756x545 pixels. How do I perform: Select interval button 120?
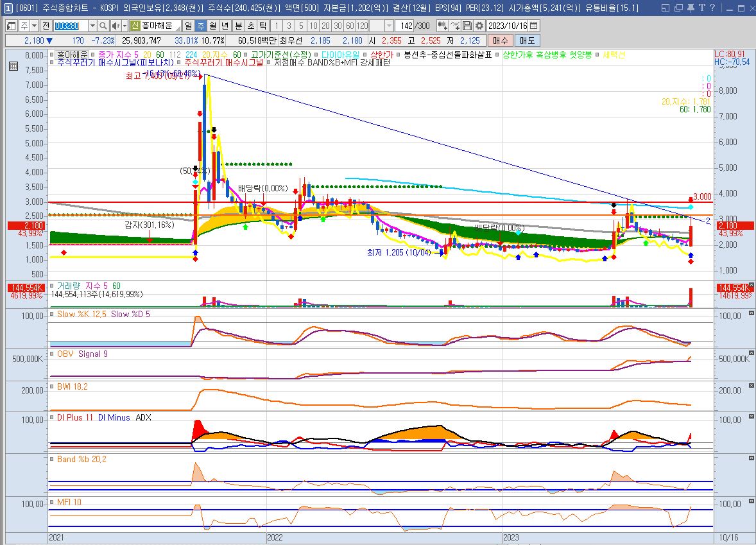pos(363,26)
